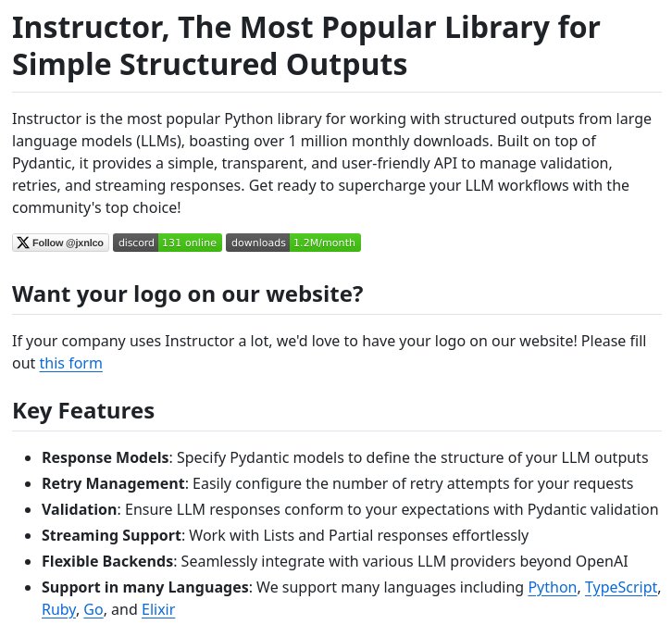This screenshot has height=637, width=672.
Task: Select the "Want your logo on our website?" heading
Action: point(187,294)
